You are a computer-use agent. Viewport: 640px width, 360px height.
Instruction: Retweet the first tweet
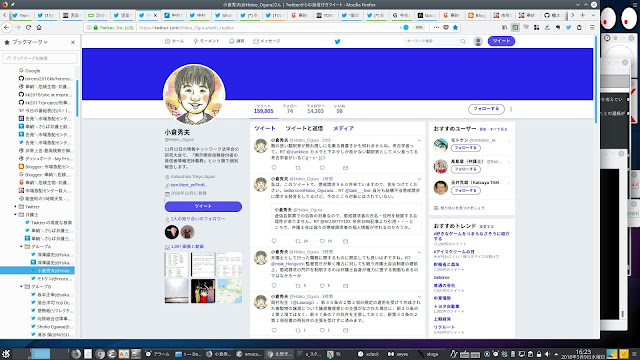298,168
